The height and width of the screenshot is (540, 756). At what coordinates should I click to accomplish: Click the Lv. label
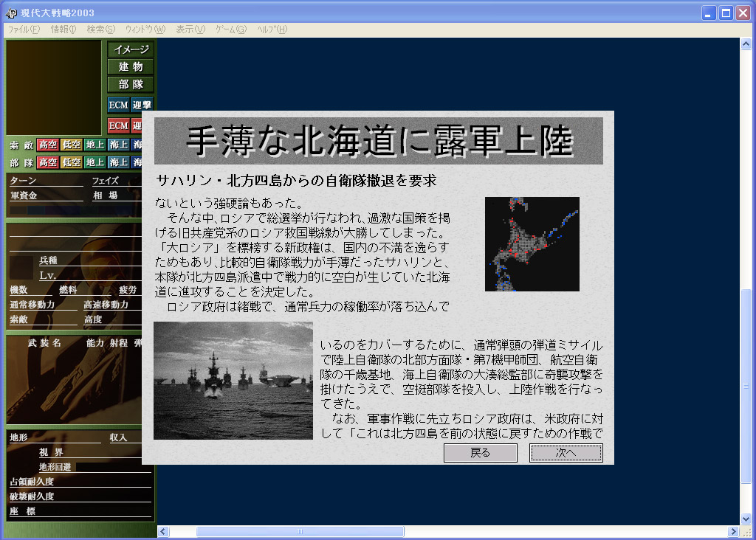[x=48, y=276]
